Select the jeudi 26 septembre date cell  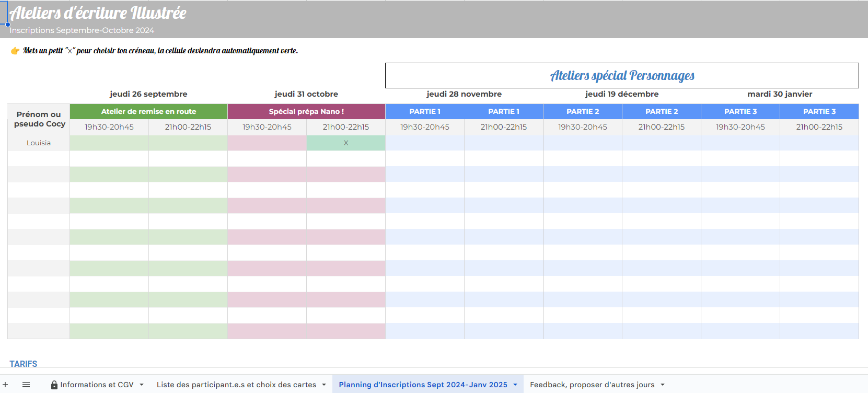[x=148, y=94]
